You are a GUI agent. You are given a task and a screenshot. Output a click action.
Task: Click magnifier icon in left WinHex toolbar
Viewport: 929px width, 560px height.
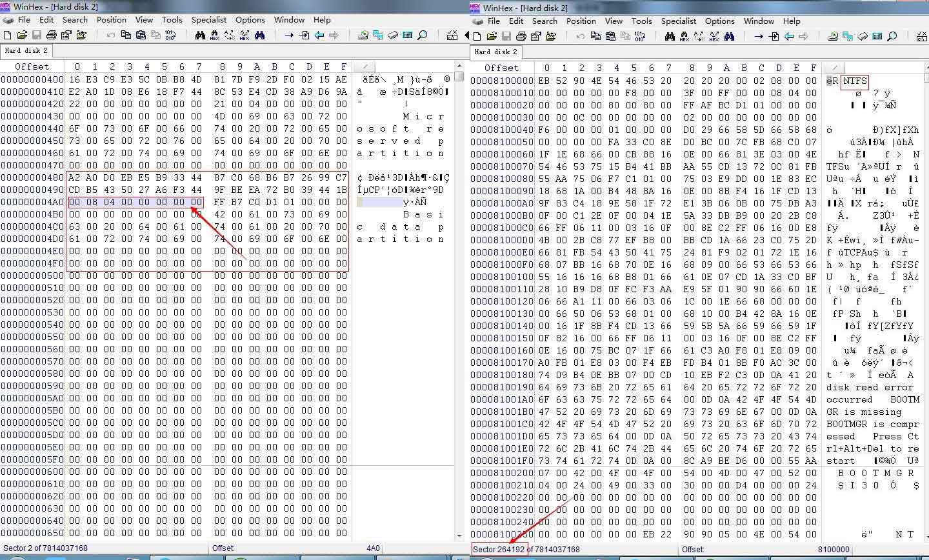tap(423, 35)
